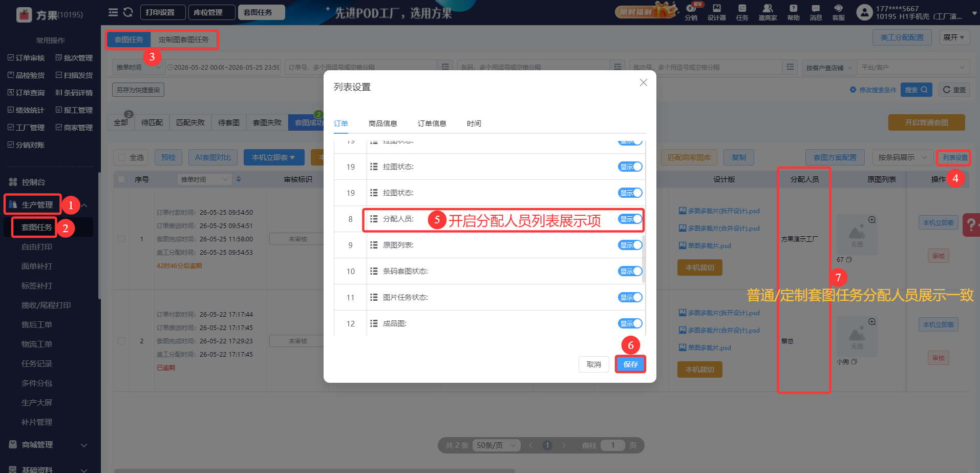Viewport: 980px width, 473px height.
Task: Toggle 图片任务状态 display switch
Action: [630, 297]
